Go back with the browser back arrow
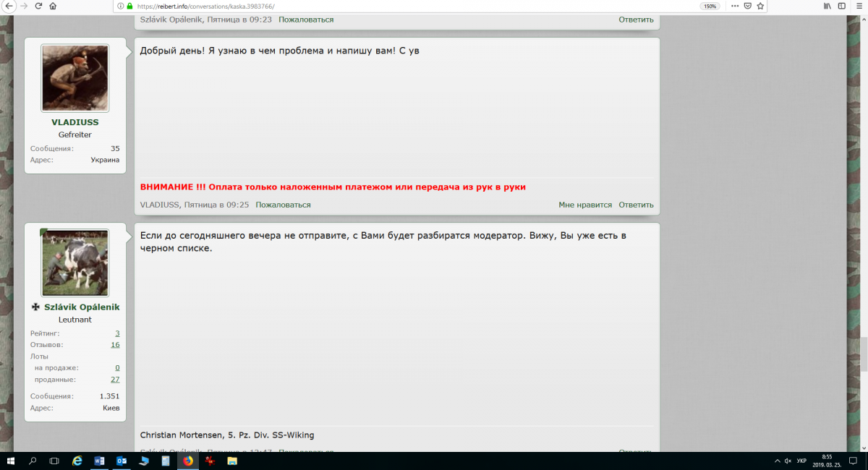The height and width of the screenshot is (470, 868). tap(9, 6)
